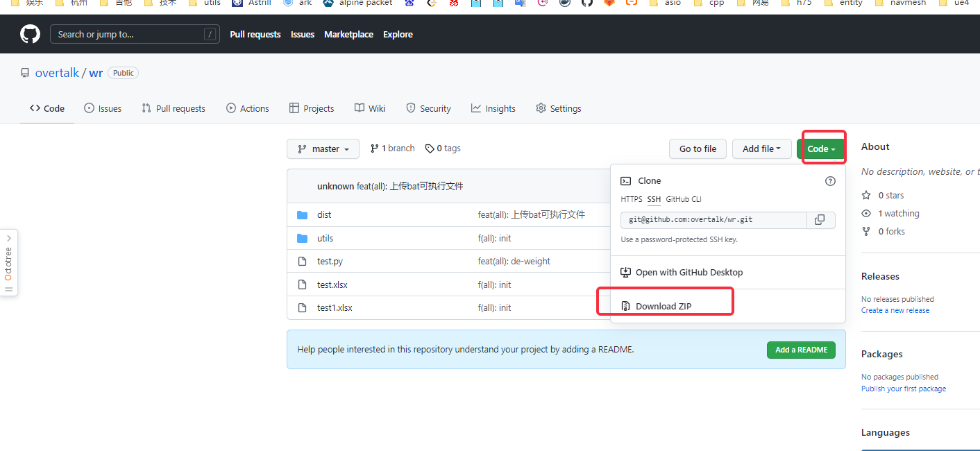Select the GitHub CLI clone option
Screen dimensions: 980x451
tap(684, 199)
